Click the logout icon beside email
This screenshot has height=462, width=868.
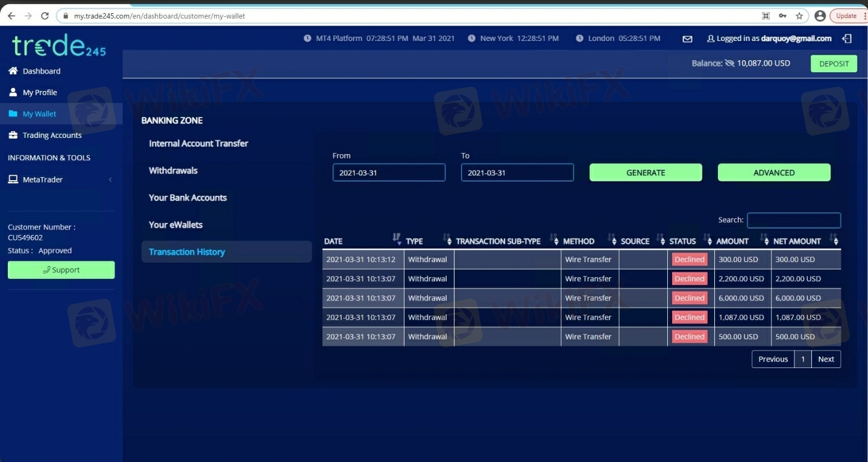(x=847, y=39)
